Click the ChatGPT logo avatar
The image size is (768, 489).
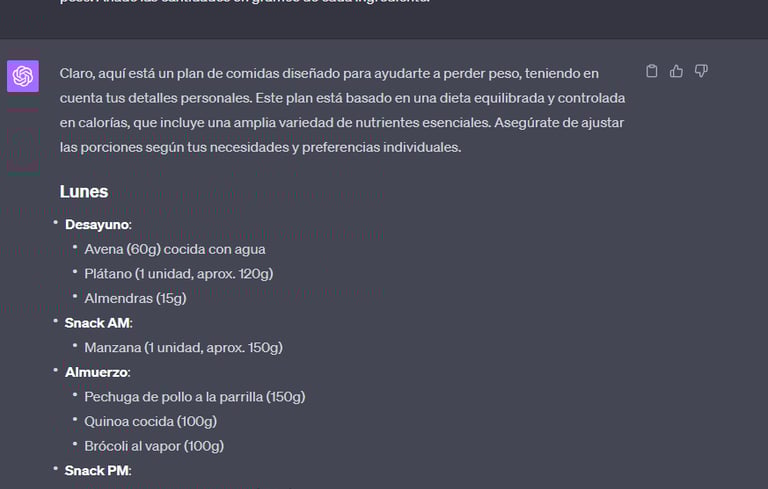coord(23,76)
